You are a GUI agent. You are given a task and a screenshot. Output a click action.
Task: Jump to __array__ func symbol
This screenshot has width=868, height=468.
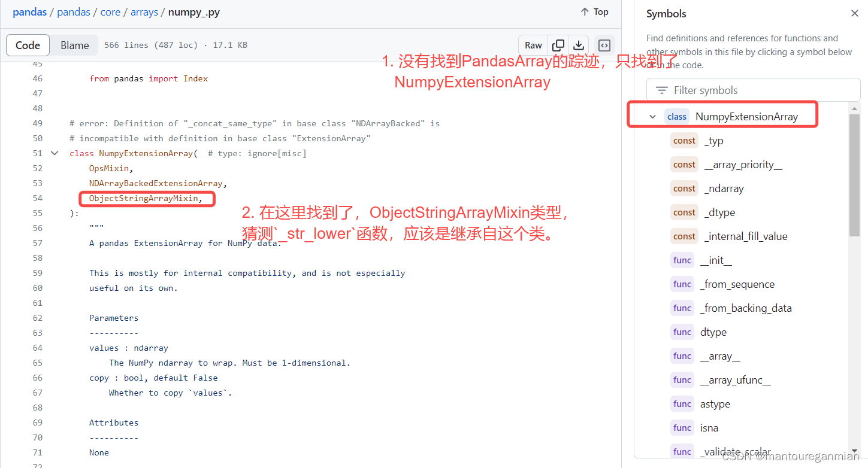[720, 356]
